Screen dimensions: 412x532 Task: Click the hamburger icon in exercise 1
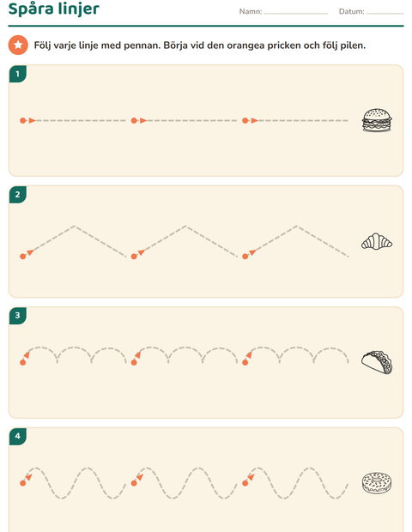pos(377,120)
